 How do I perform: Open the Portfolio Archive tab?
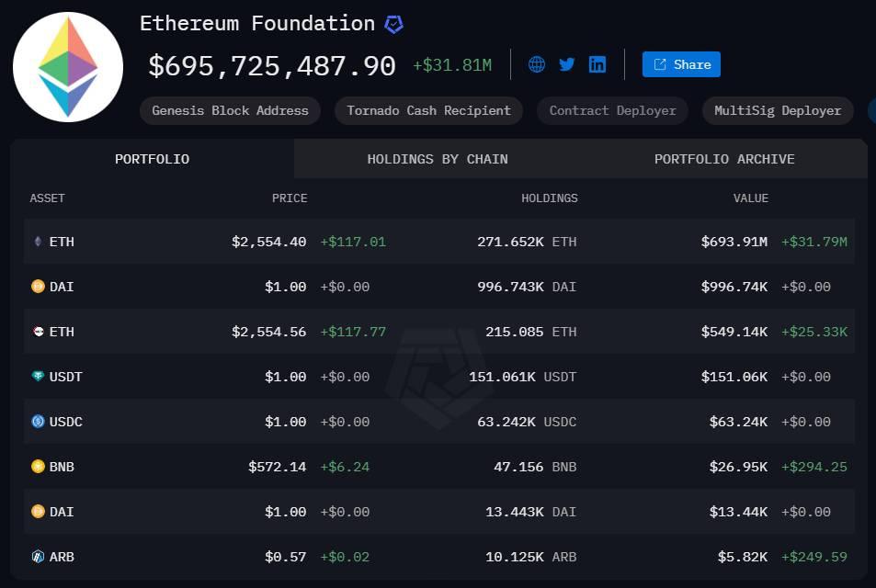[x=724, y=159]
